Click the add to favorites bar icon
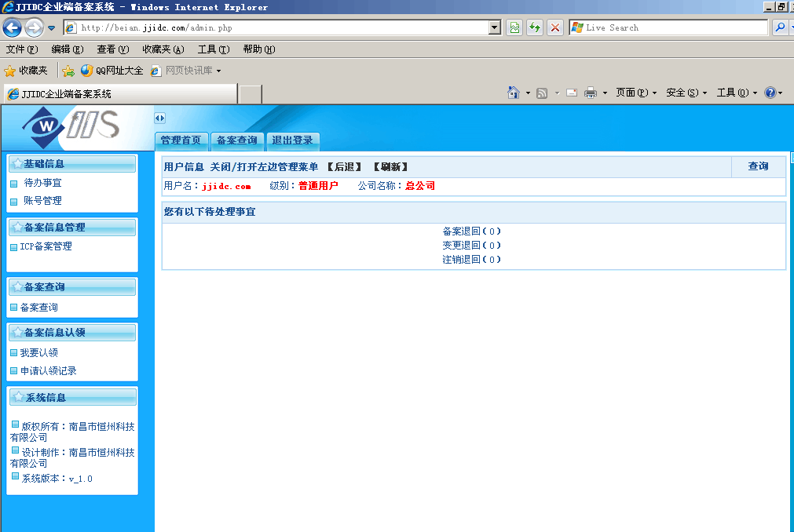Viewport: 794px width, 532px height. (x=68, y=71)
